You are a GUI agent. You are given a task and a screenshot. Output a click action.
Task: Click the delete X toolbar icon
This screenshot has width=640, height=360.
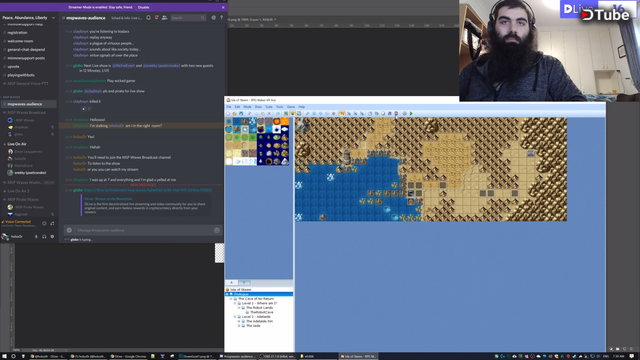[x=269, y=113]
